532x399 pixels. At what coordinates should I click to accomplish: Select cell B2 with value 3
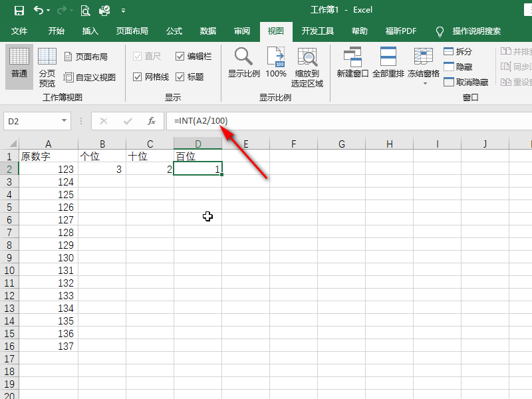click(x=102, y=169)
